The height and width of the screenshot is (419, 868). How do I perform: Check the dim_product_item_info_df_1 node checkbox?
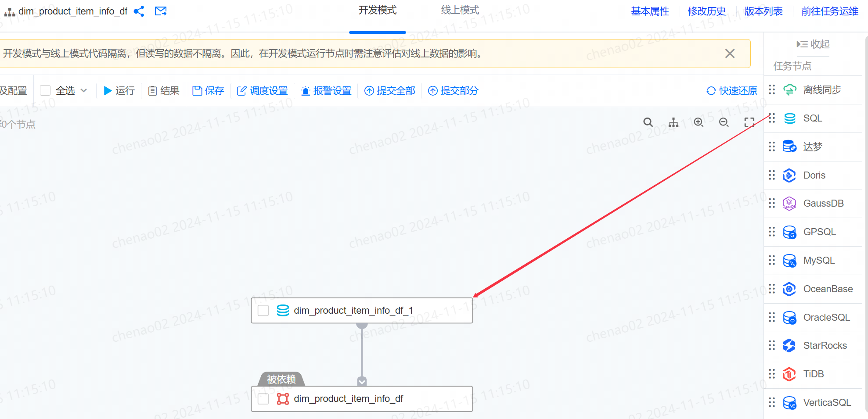[x=263, y=311]
